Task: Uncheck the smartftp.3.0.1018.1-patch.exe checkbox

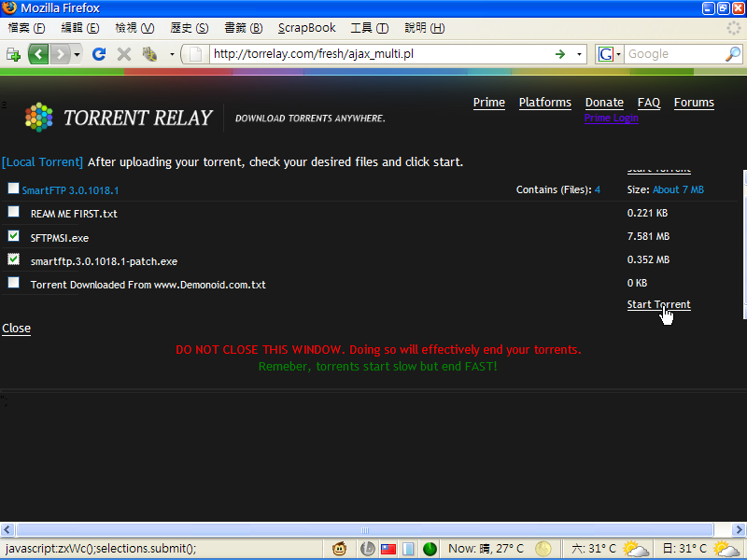Action: [x=13, y=259]
